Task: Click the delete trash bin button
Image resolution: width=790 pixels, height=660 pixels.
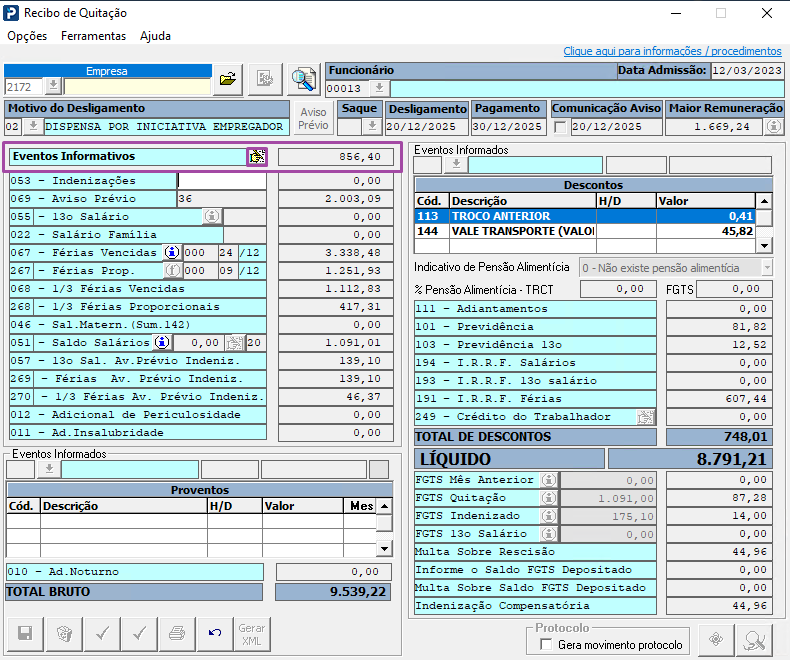Action: [63, 633]
